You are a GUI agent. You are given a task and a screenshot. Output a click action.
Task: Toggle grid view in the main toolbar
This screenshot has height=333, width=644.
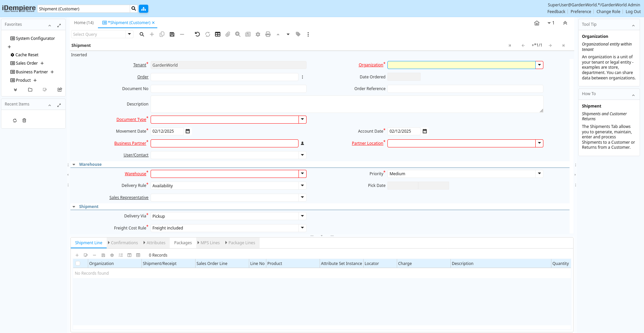pyautogui.click(x=218, y=34)
